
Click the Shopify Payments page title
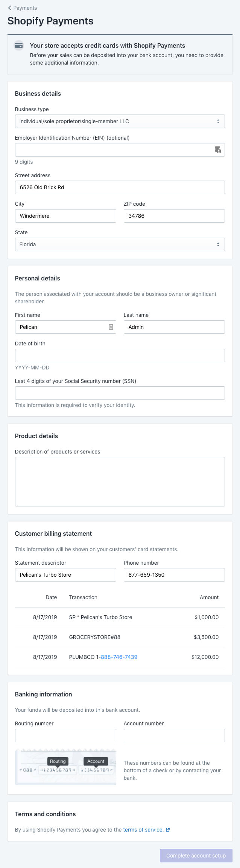[50, 21]
